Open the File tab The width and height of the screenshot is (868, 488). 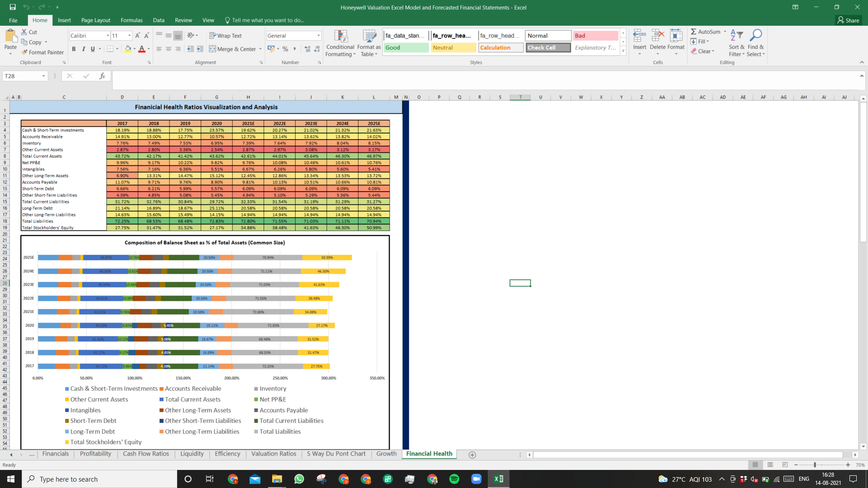13,20
